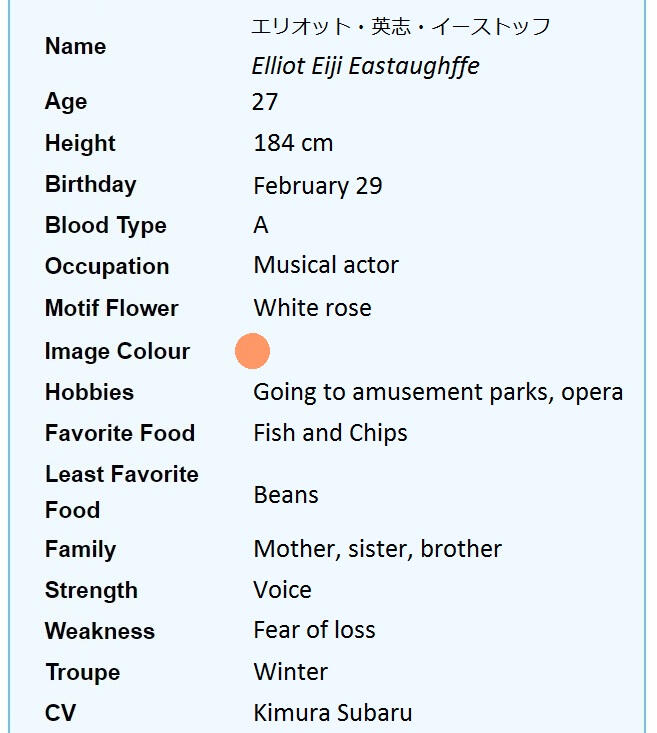Click the Least Favorite Food label
This screenshot has width=657, height=733.
pos(121,491)
